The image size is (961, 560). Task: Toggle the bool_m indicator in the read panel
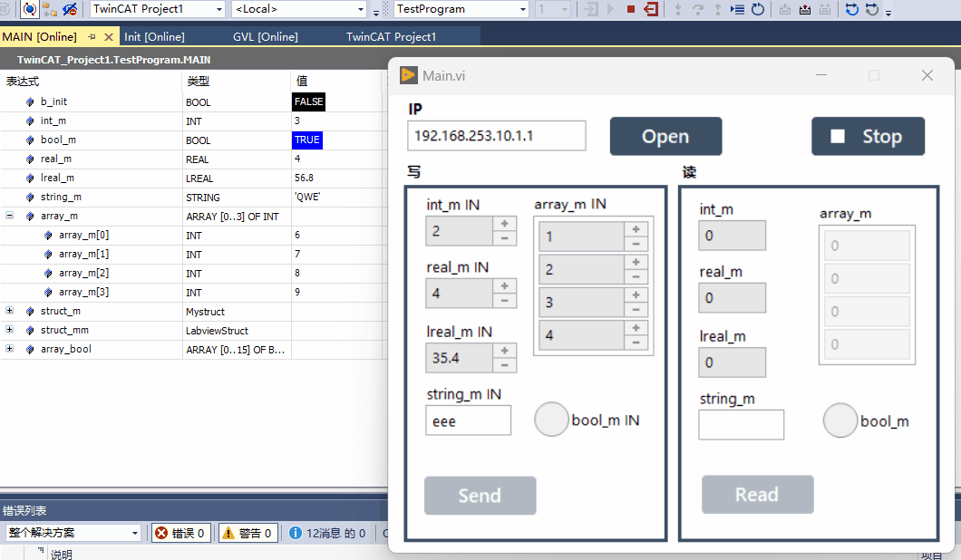840,420
